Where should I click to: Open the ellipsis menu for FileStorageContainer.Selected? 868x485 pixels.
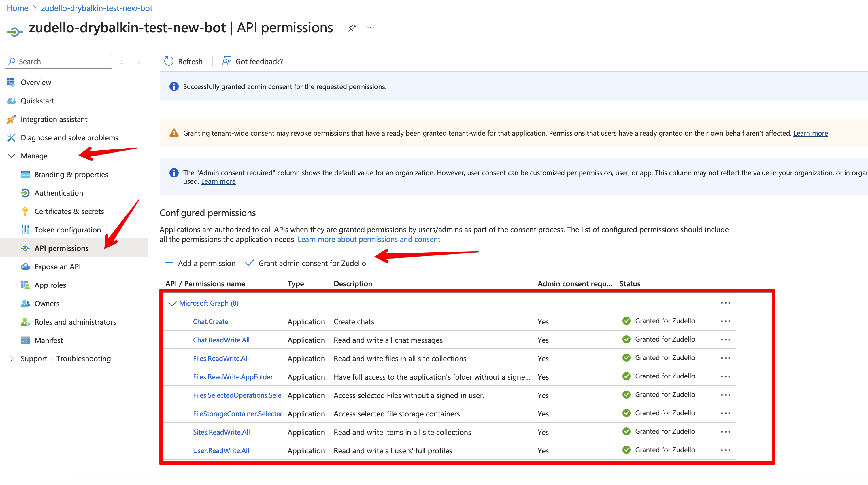pyautogui.click(x=725, y=414)
